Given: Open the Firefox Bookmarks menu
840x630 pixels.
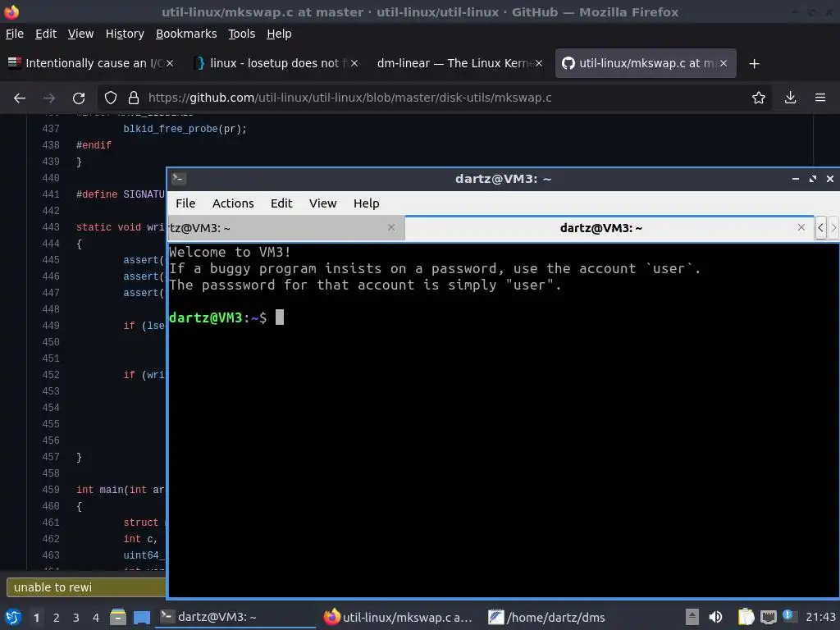Looking at the screenshot, I should (x=186, y=34).
